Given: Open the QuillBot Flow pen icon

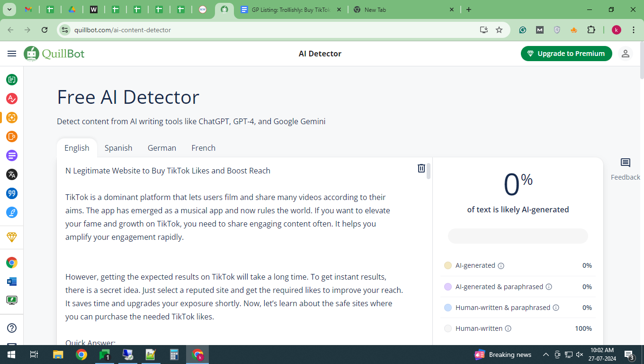Looking at the screenshot, I should click(12, 212).
